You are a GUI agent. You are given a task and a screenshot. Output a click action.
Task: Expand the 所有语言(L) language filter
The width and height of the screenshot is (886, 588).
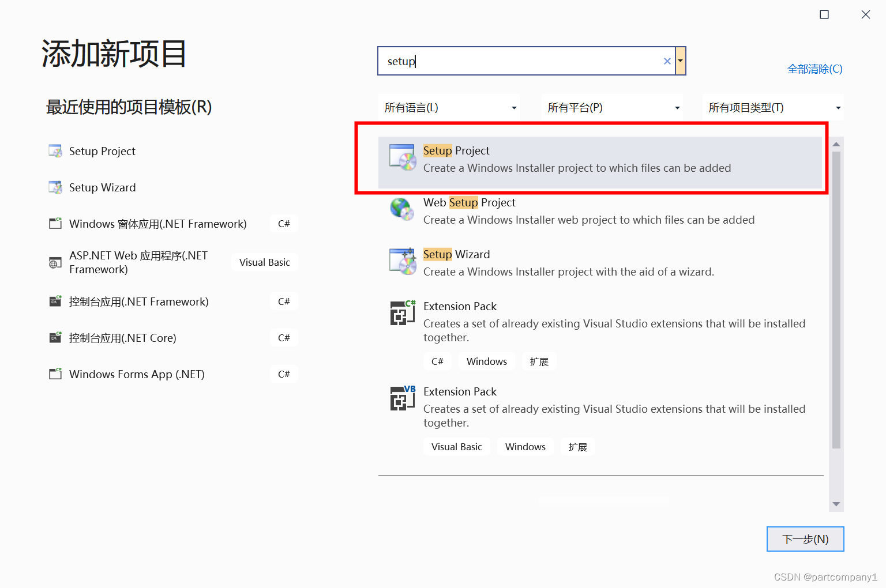(x=449, y=108)
